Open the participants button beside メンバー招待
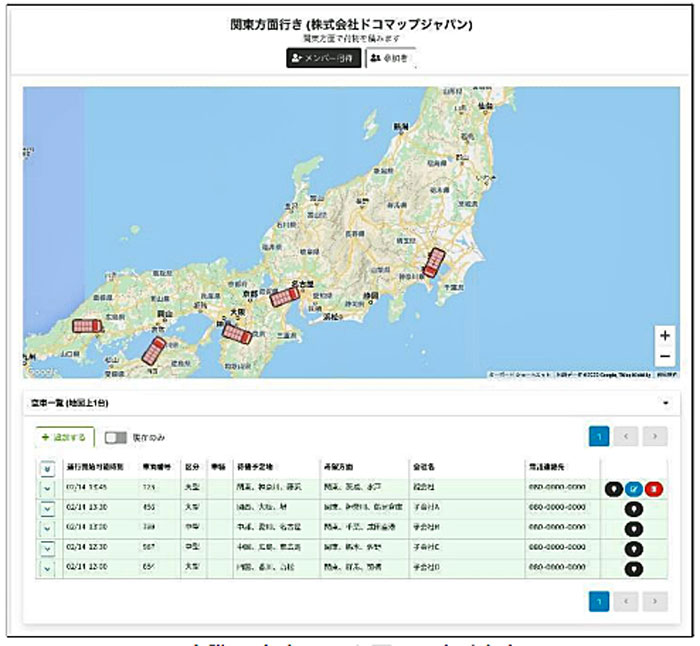 (x=391, y=58)
